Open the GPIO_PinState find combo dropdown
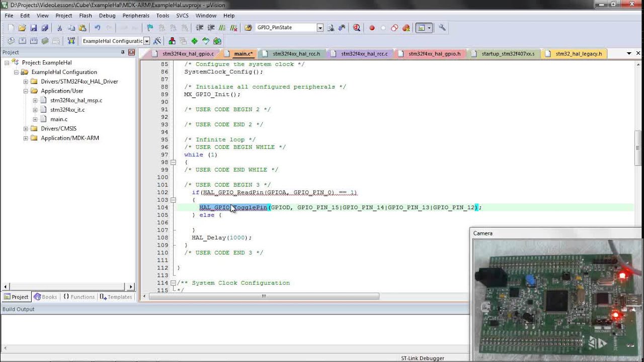The image size is (644, 362). click(320, 28)
